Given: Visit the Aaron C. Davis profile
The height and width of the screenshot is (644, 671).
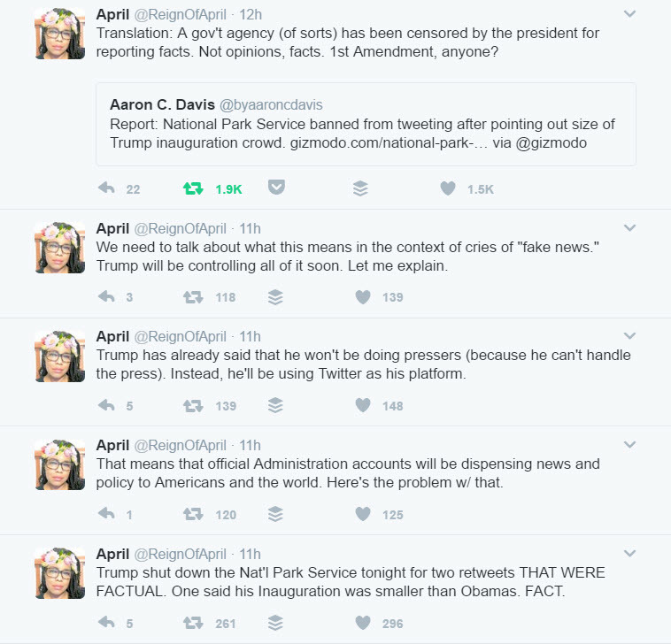Looking at the screenshot, I should (x=160, y=105).
